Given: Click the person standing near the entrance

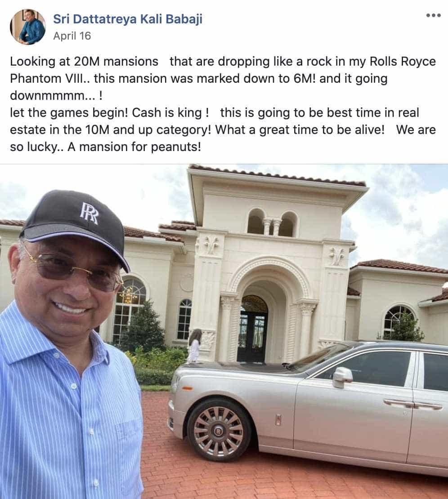Looking at the screenshot, I should 195,346.
